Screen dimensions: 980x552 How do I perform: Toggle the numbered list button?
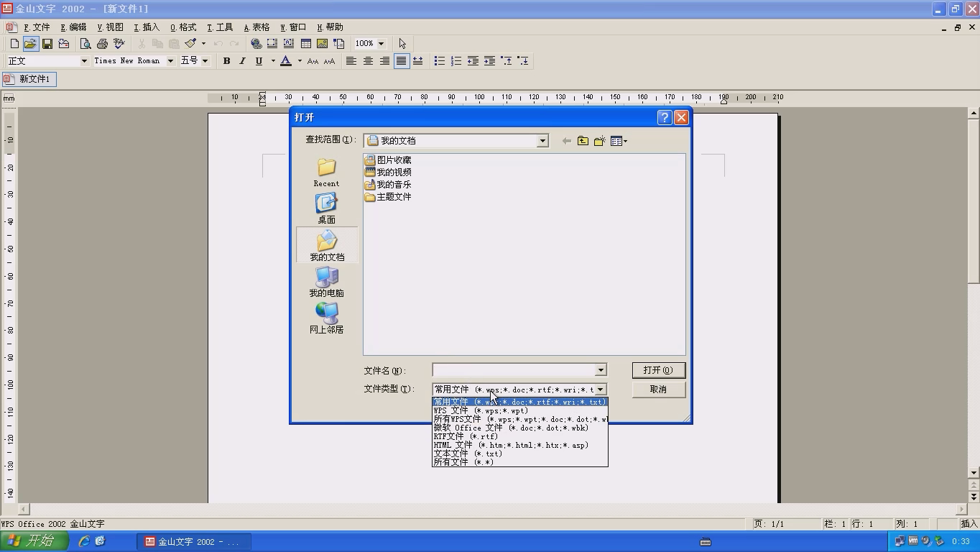point(456,61)
